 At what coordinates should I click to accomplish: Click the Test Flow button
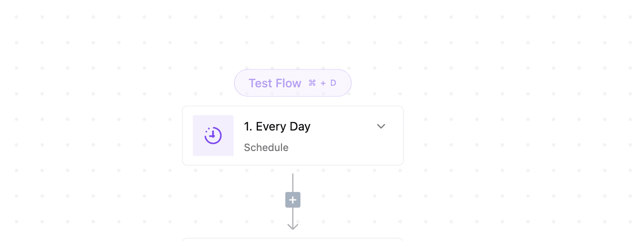click(275, 83)
